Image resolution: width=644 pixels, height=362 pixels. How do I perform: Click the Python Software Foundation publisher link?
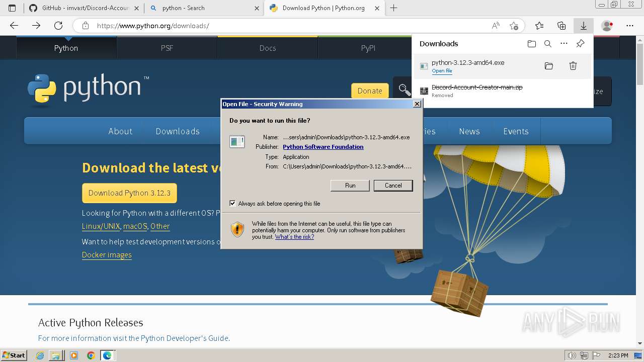click(x=323, y=147)
